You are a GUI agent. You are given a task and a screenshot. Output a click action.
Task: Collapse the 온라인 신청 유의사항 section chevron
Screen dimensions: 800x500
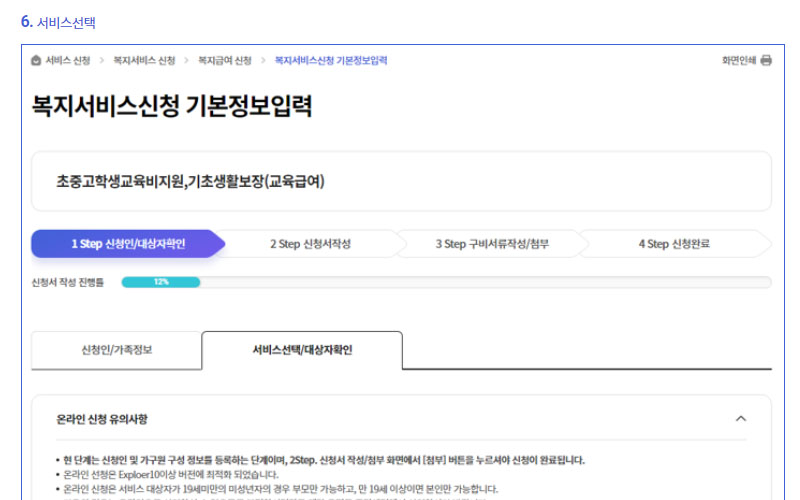coord(741,419)
